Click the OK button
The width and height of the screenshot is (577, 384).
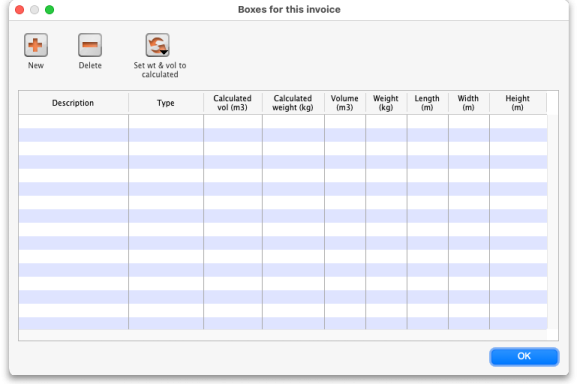point(524,356)
